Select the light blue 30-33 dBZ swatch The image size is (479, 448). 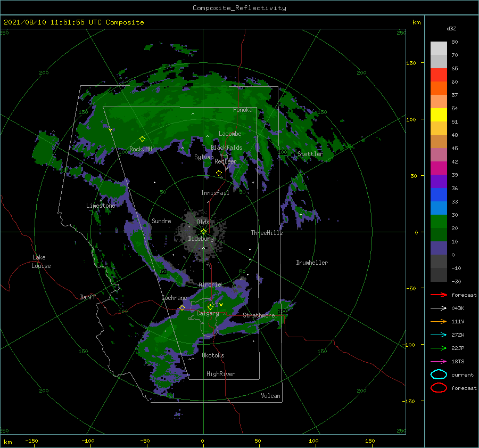[439, 208]
